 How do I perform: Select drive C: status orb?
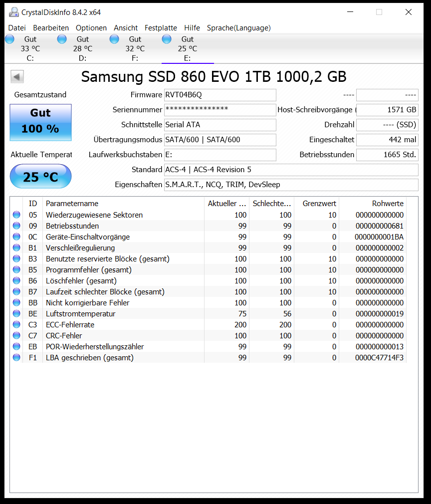[x=9, y=39]
